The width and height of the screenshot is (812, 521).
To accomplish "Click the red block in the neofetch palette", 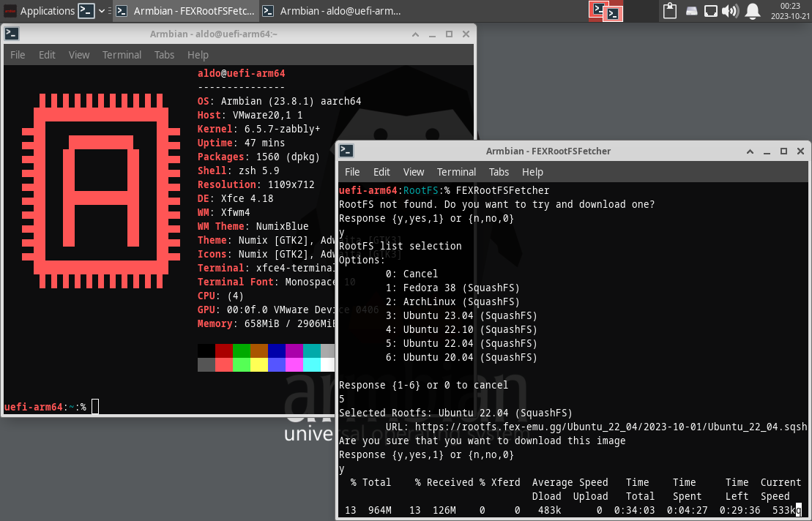I will 223,351.
